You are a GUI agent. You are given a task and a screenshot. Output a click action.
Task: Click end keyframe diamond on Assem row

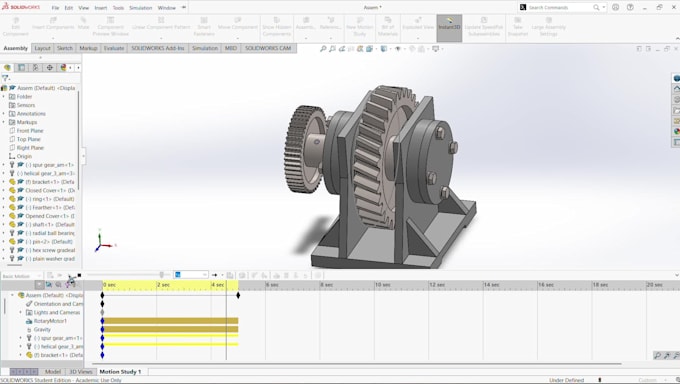tap(238, 295)
